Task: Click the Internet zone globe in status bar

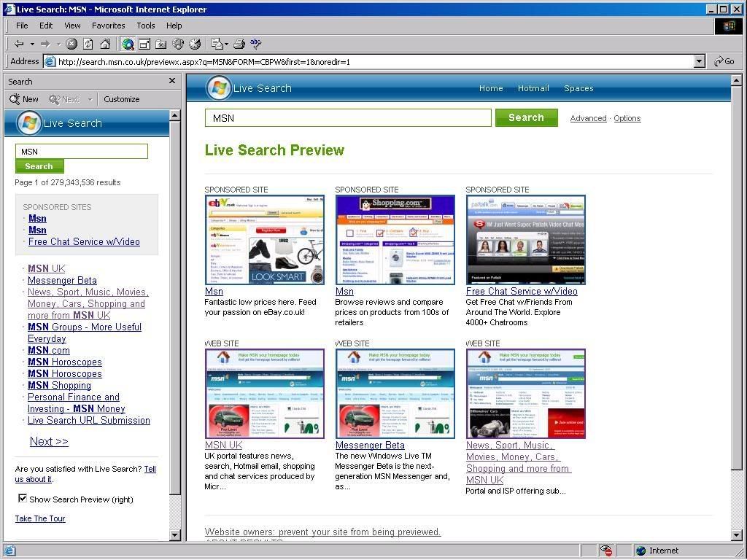Action: (640, 551)
